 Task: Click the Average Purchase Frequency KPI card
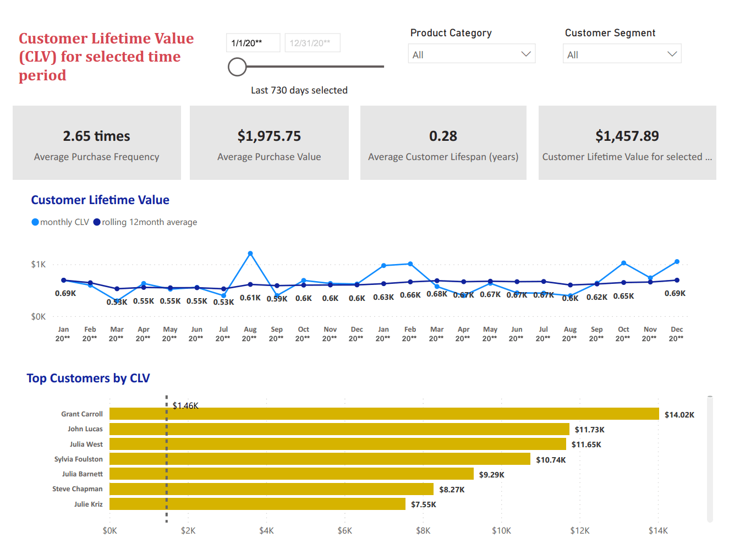point(97,142)
